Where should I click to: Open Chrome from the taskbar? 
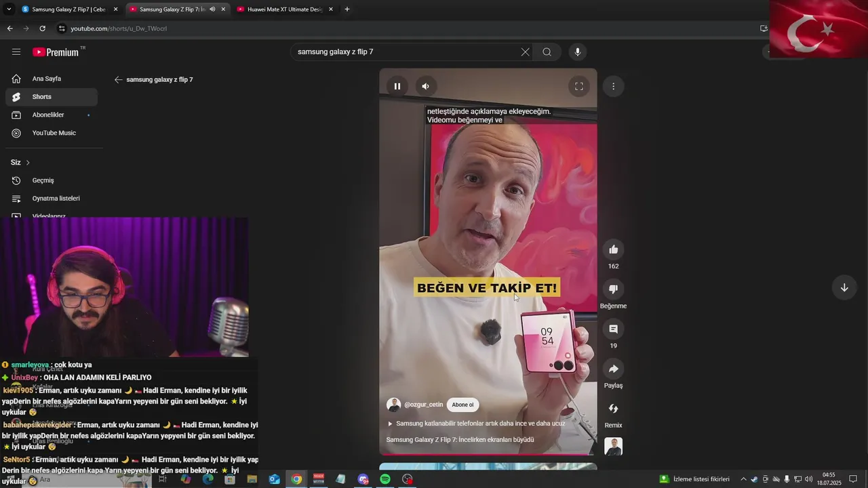[296, 479]
